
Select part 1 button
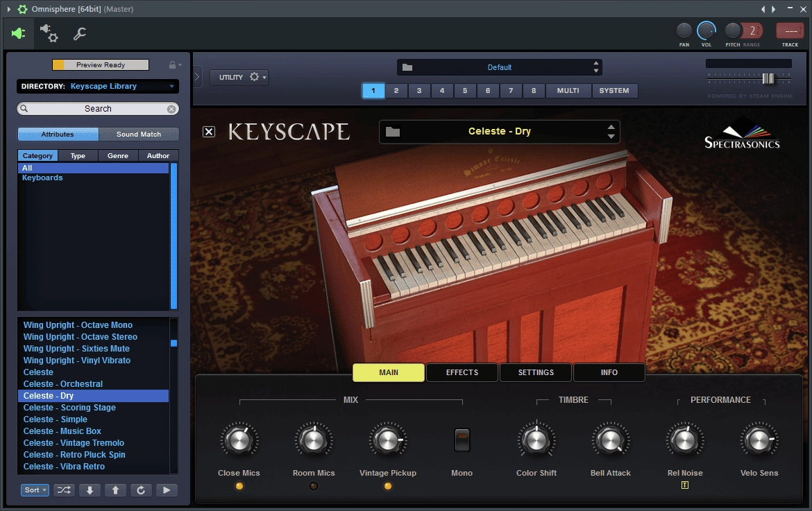[x=373, y=91]
